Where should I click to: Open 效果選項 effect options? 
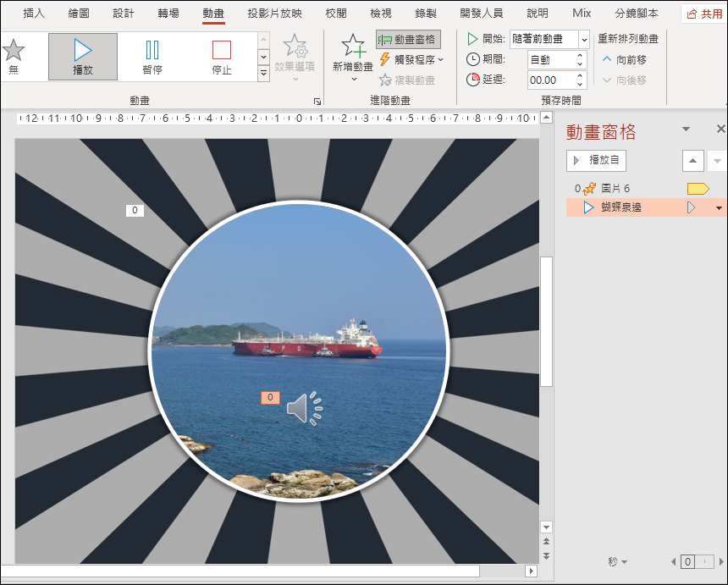(295, 58)
